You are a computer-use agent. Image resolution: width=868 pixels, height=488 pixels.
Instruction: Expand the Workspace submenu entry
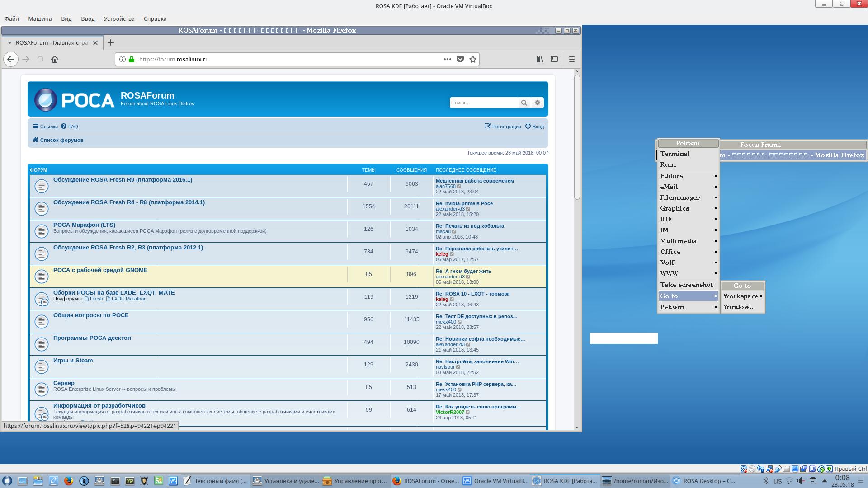point(742,296)
